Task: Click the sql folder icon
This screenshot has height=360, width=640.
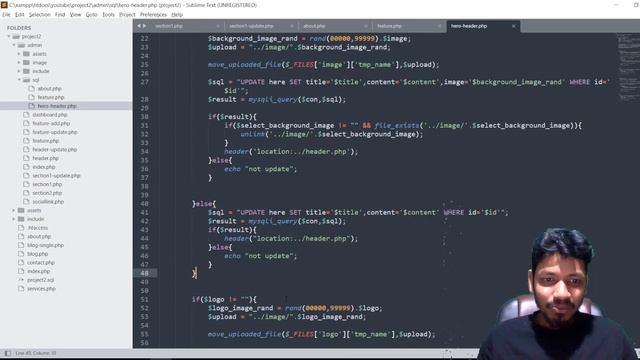Action: point(27,80)
